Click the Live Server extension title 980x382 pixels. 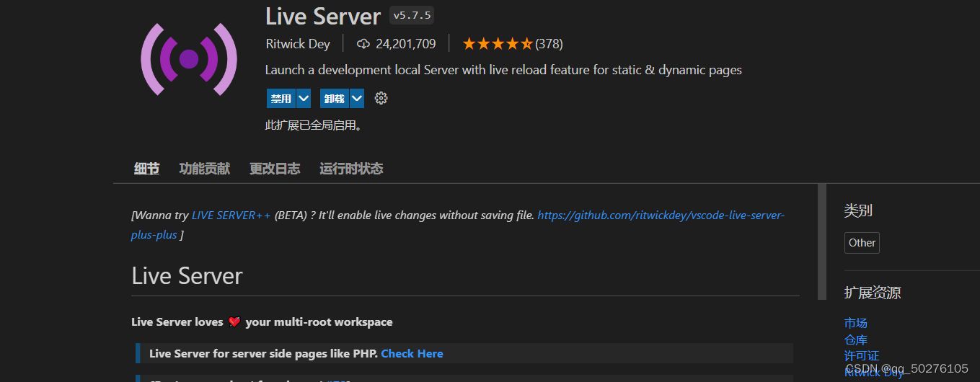[x=323, y=16]
